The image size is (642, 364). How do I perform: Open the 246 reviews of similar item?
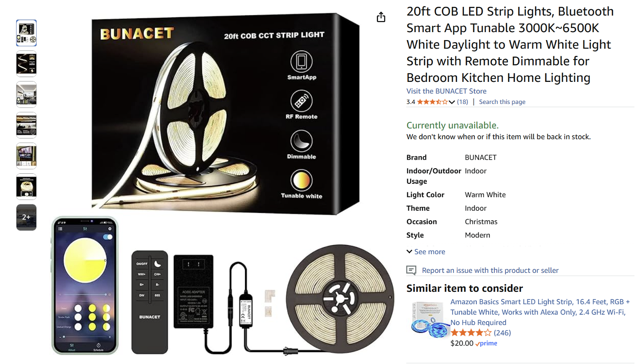[502, 333]
